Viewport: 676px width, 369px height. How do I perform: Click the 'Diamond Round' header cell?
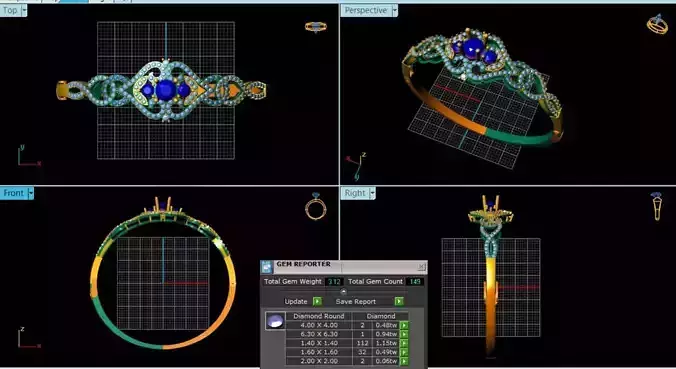pos(319,316)
